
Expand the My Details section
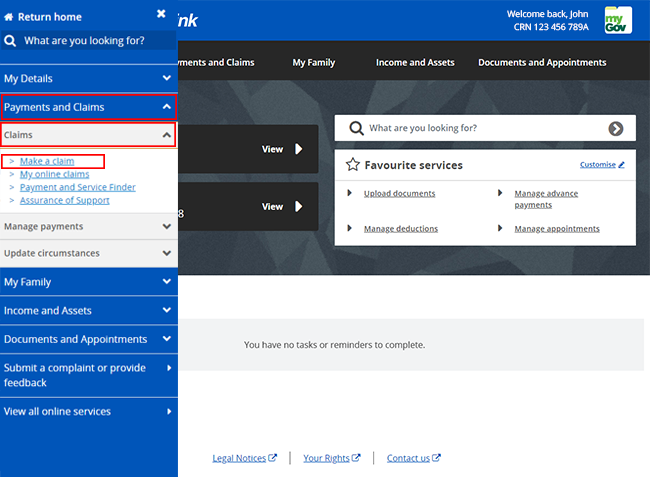89,78
